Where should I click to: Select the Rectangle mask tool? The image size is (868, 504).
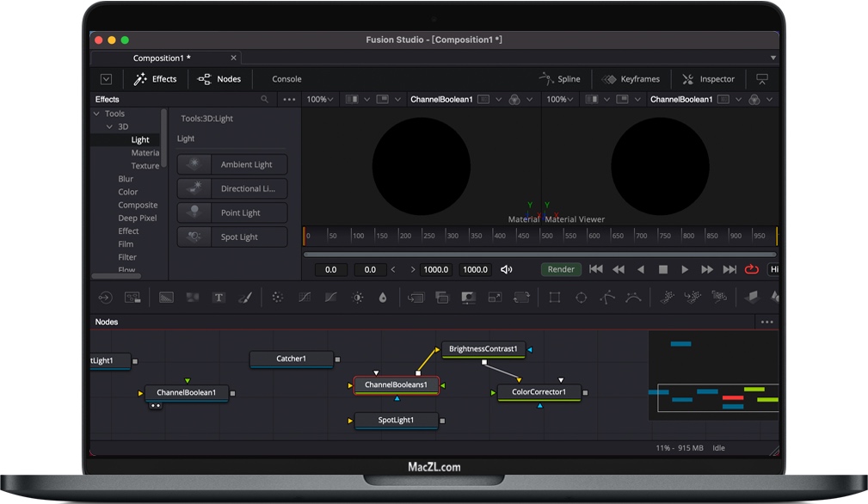pyautogui.click(x=555, y=298)
